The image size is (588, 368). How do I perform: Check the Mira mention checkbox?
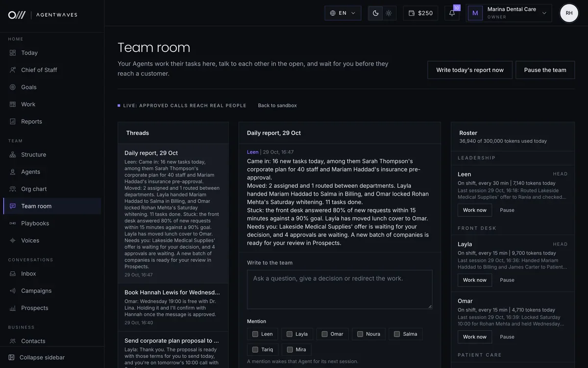click(x=290, y=350)
